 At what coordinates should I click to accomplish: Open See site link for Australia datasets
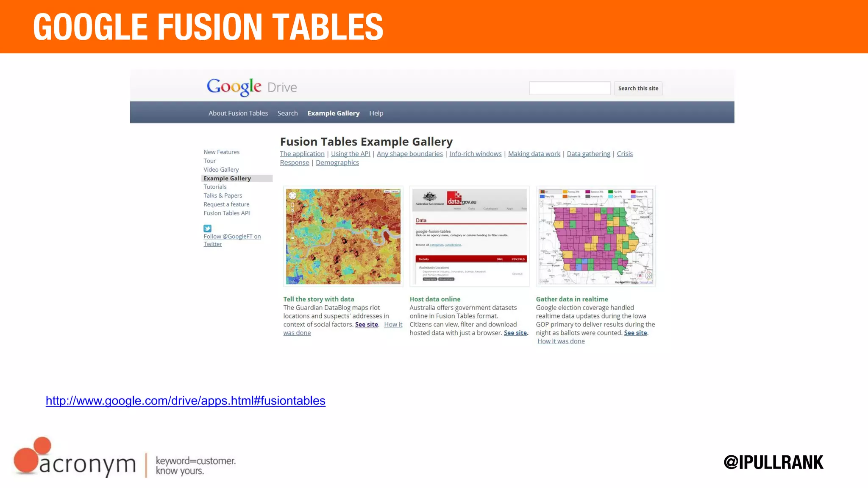515,333
